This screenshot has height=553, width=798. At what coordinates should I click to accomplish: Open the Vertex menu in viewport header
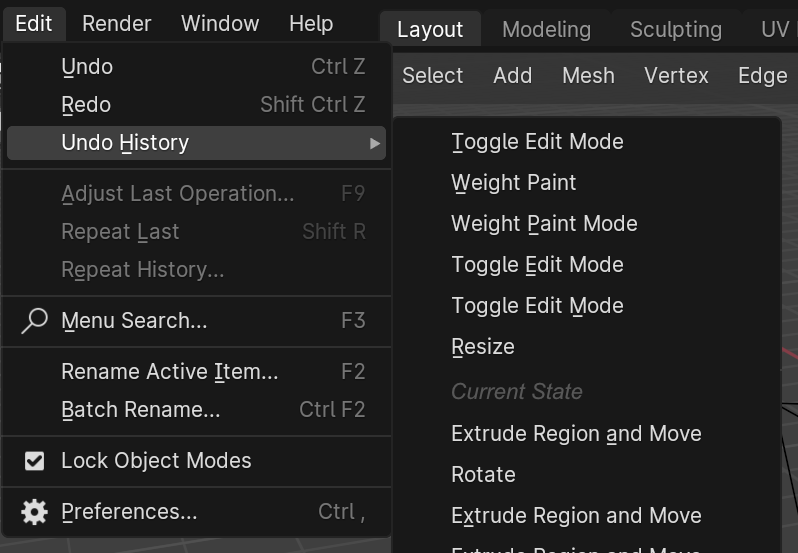tap(676, 76)
